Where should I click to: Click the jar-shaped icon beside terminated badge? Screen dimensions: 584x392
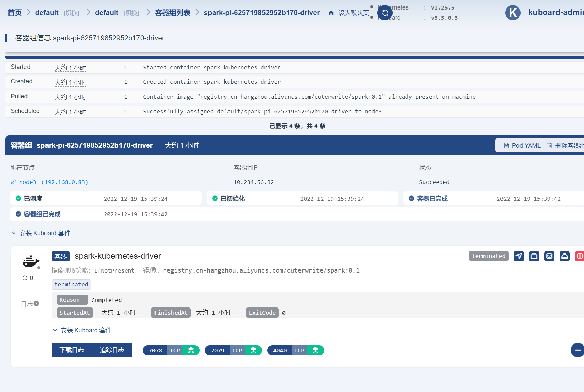[534, 256]
